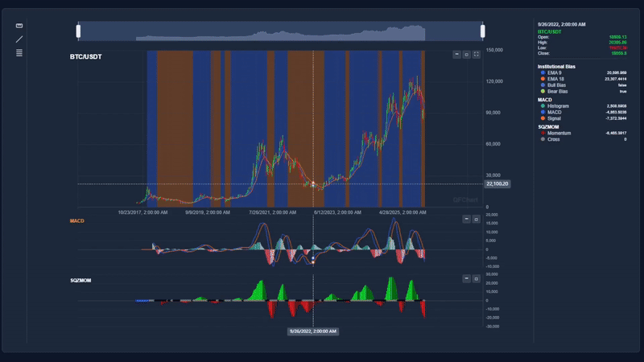Click the orange MACD pane title

77,220
